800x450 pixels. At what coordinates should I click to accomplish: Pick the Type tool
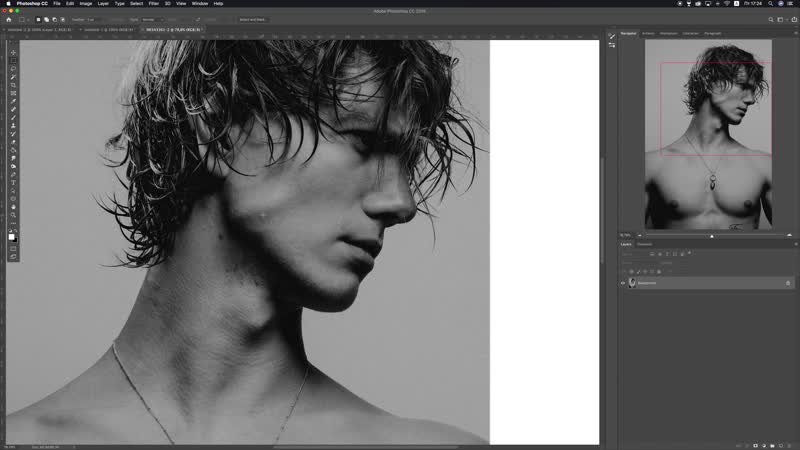pos(13,184)
